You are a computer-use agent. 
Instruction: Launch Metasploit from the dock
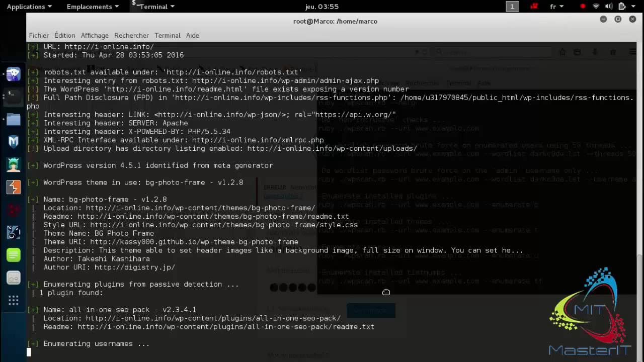(x=13, y=142)
